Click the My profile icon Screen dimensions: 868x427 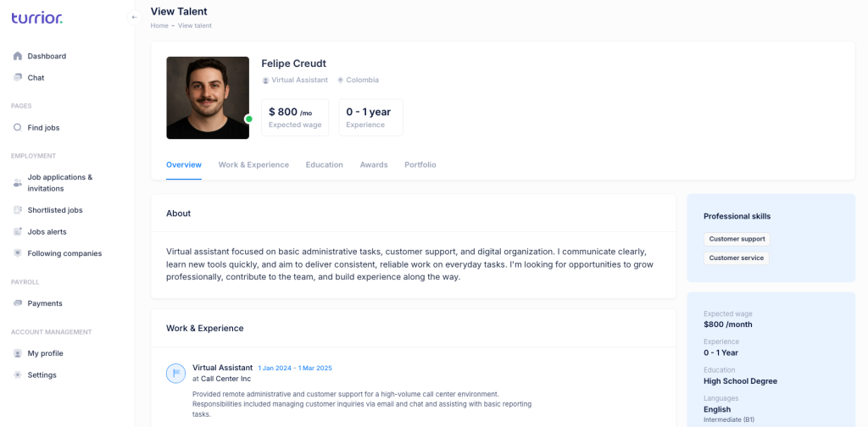(x=17, y=353)
